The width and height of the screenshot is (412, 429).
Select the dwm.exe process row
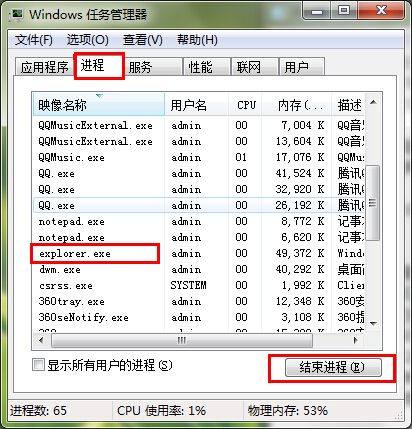199,269
